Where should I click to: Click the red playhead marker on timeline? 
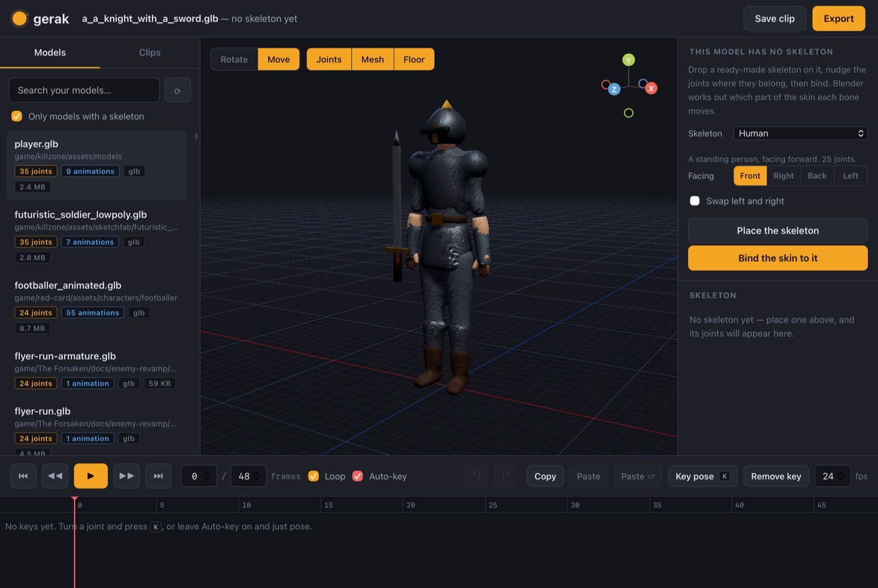pos(75,499)
